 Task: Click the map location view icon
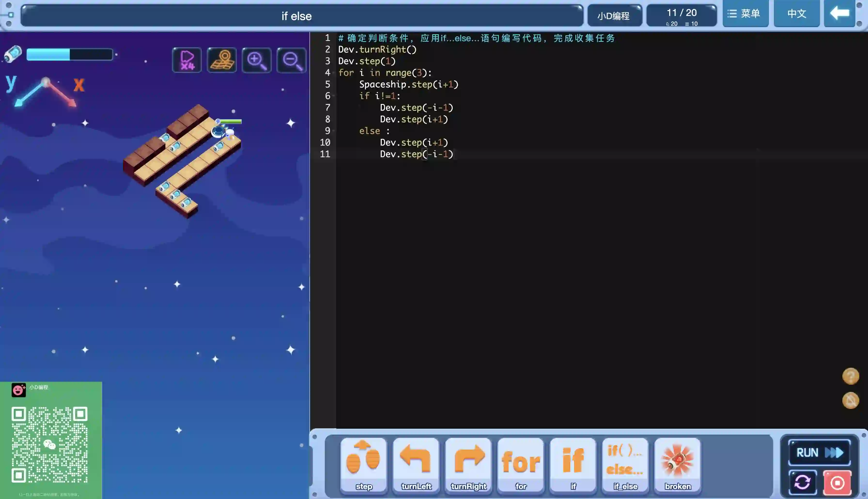coord(222,60)
